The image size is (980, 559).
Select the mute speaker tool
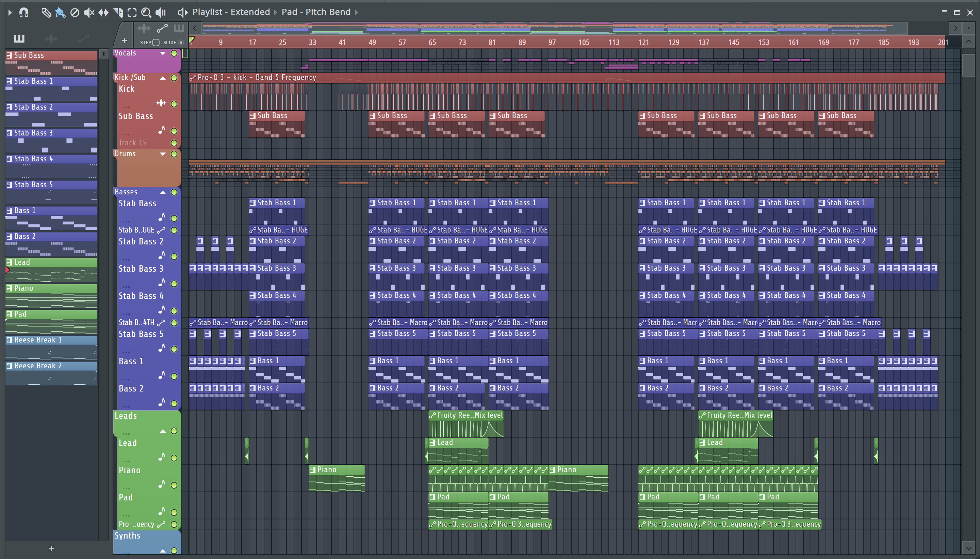pos(89,12)
